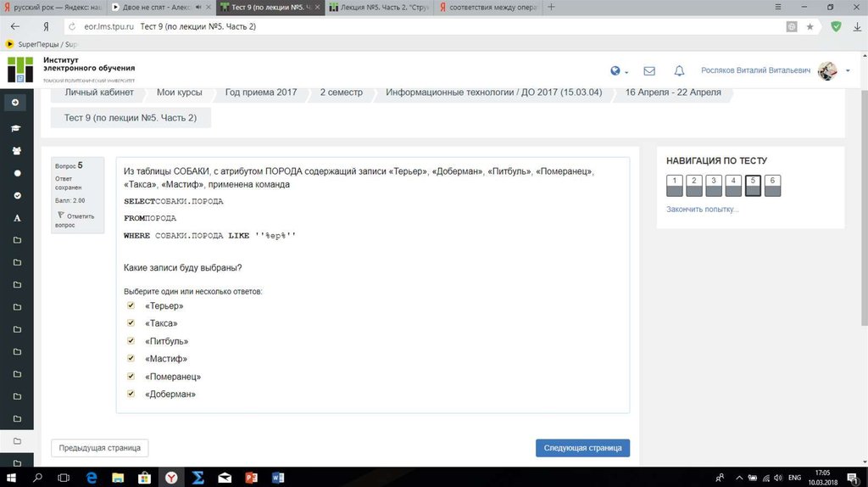Open File Explorer from taskbar

coord(118,478)
